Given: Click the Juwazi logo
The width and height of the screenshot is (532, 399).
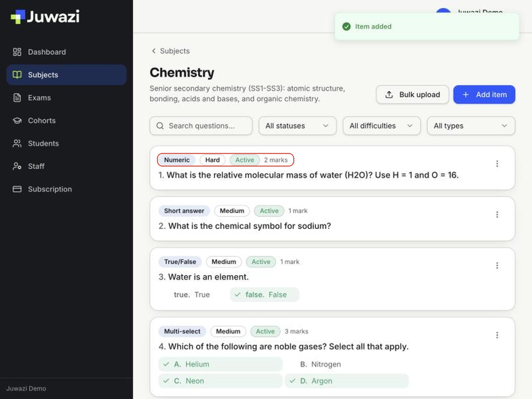Looking at the screenshot, I should point(45,17).
